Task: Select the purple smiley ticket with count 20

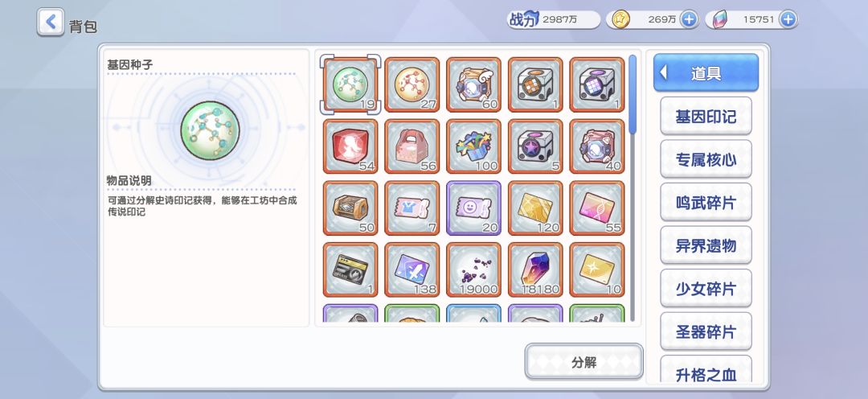Action: tap(473, 208)
